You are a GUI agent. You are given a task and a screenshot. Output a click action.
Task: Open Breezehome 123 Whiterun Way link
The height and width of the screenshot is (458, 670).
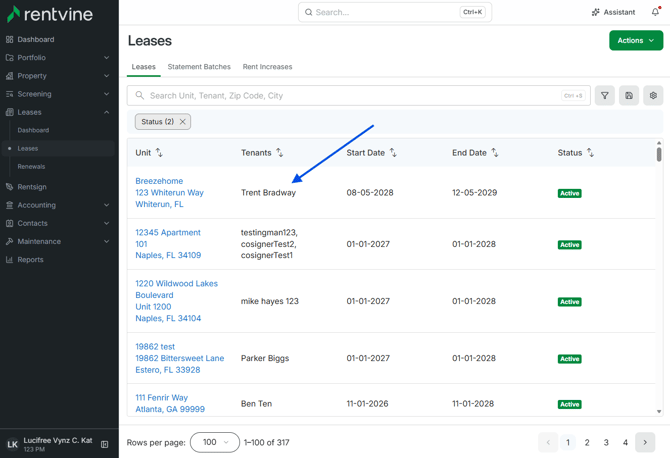[x=169, y=193]
